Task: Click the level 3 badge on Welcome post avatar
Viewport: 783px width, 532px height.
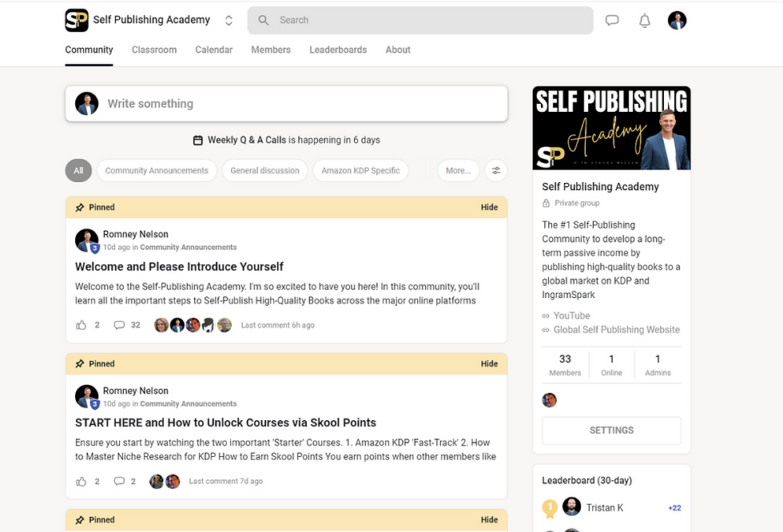Action: point(95,248)
